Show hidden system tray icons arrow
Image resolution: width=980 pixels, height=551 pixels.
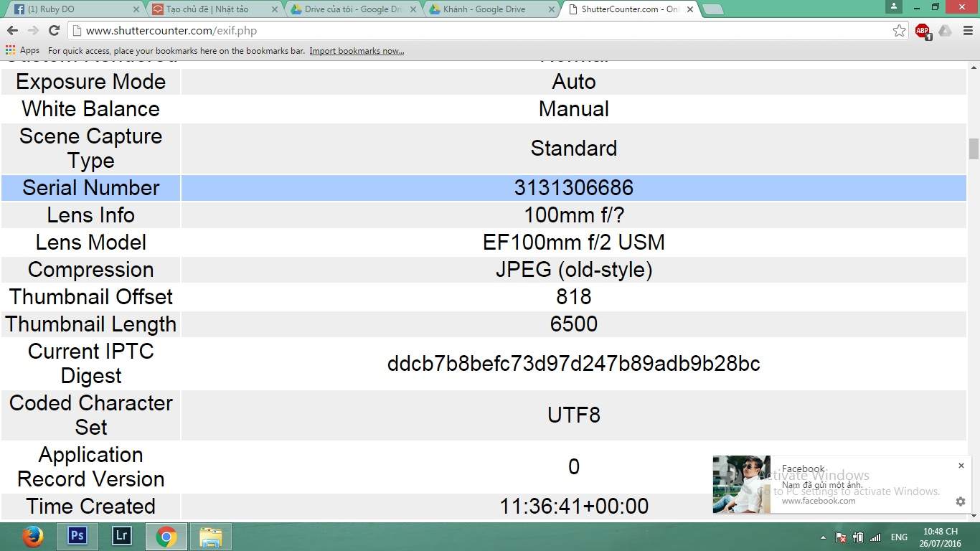tap(823, 537)
